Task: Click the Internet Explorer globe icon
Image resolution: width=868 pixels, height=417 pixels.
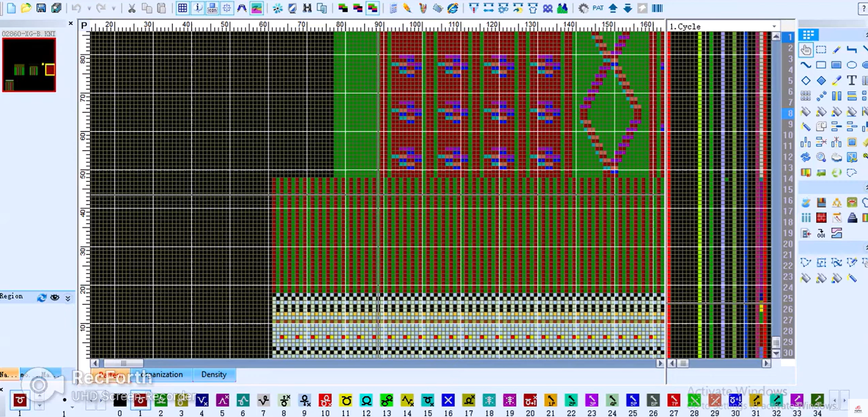Action: coord(453,8)
